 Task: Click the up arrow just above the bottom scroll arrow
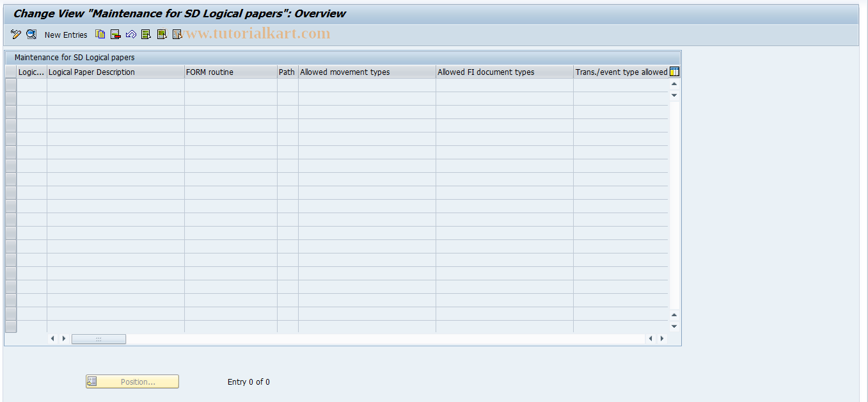(674, 315)
